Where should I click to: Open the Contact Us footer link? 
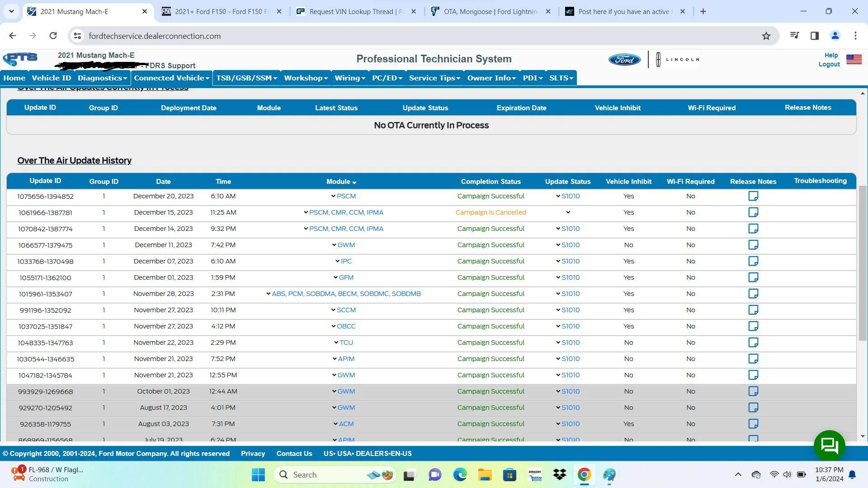(x=294, y=454)
